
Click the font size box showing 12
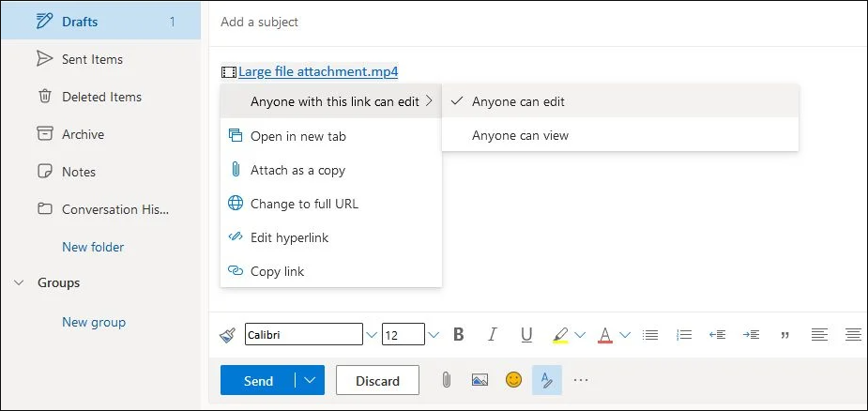click(x=403, y=335)
